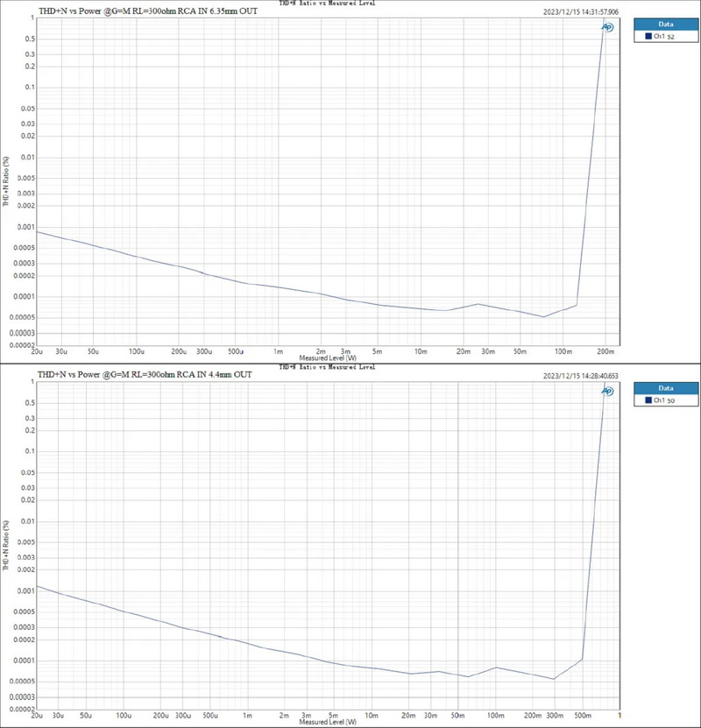The image size is (701, 728).
Task: Click the '1m' x-axis label on the 6.35mm graph
Action: pos(278,351)
